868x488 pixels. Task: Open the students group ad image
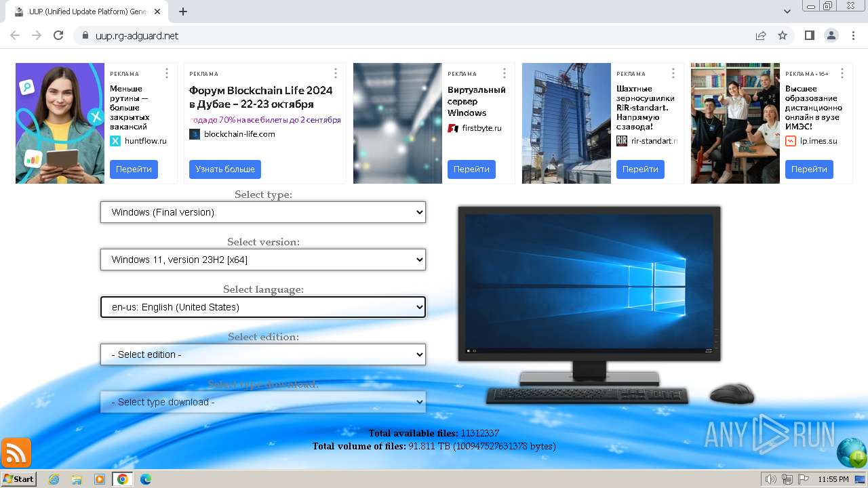pyautogui.click(x=735, y=123)
